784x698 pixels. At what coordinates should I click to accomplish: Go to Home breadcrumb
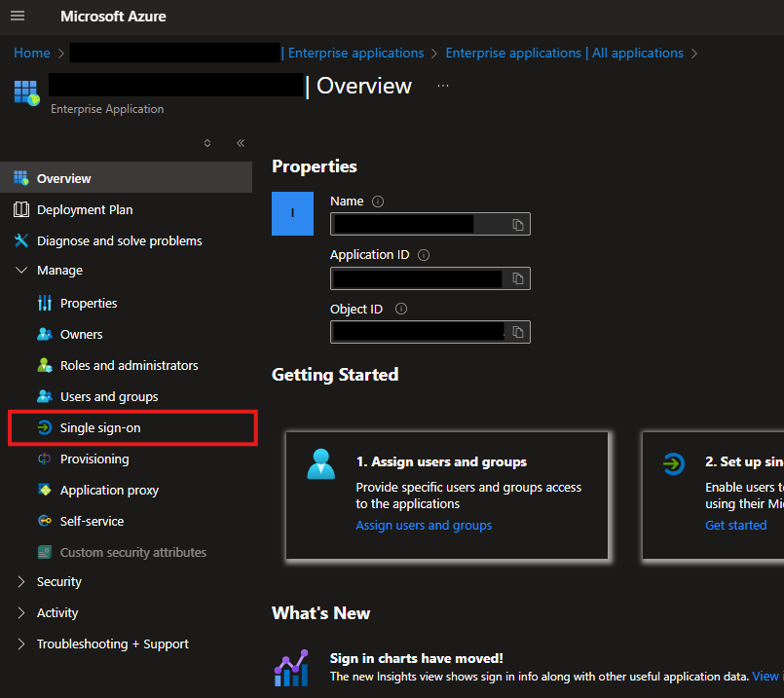pyautogui.click(x=32, y=53)
